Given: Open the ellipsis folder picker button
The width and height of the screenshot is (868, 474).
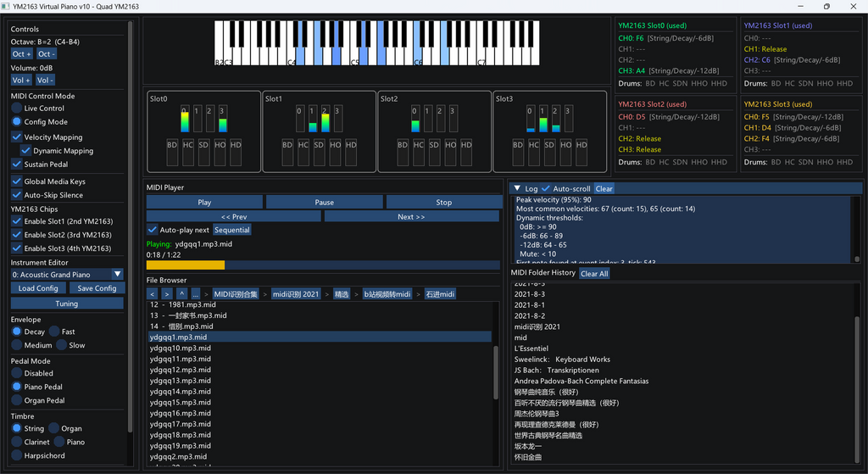Looking at the screenshot, I should tap(196, 294).
